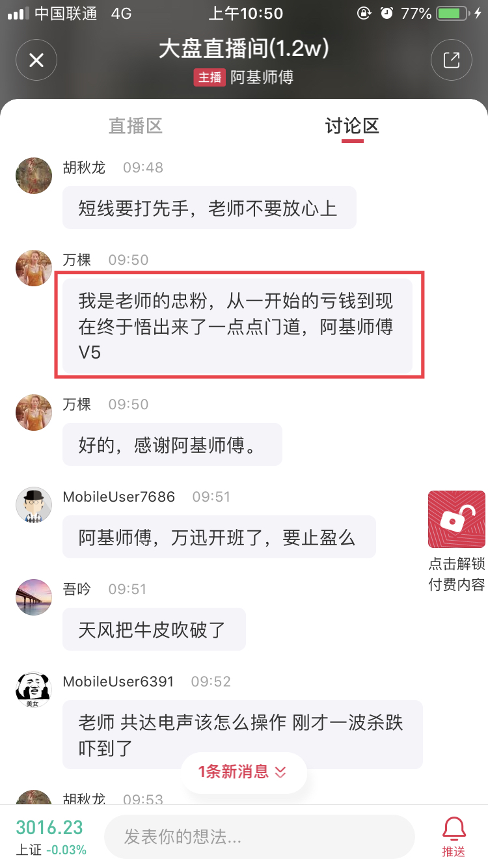Expand the 1条新消息 new message pill
Viewport: 488px width, 868px height.
pos(243,772)
